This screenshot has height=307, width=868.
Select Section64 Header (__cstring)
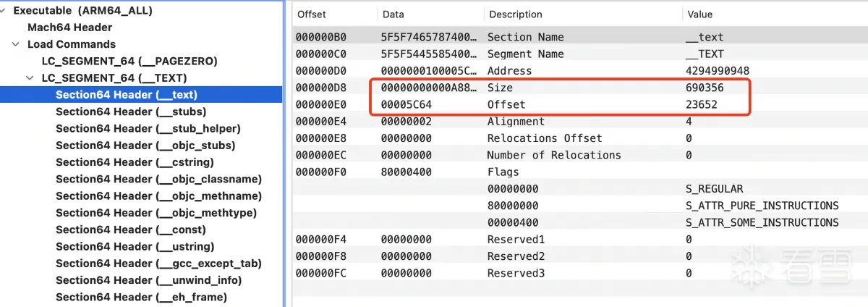[135, 162]
